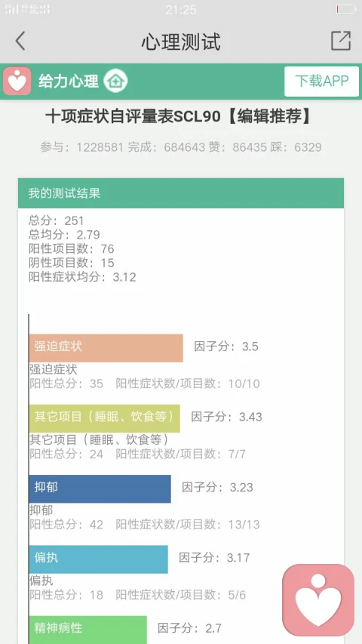
Task: Tap the signal strength icons
Action: point(27,9)
